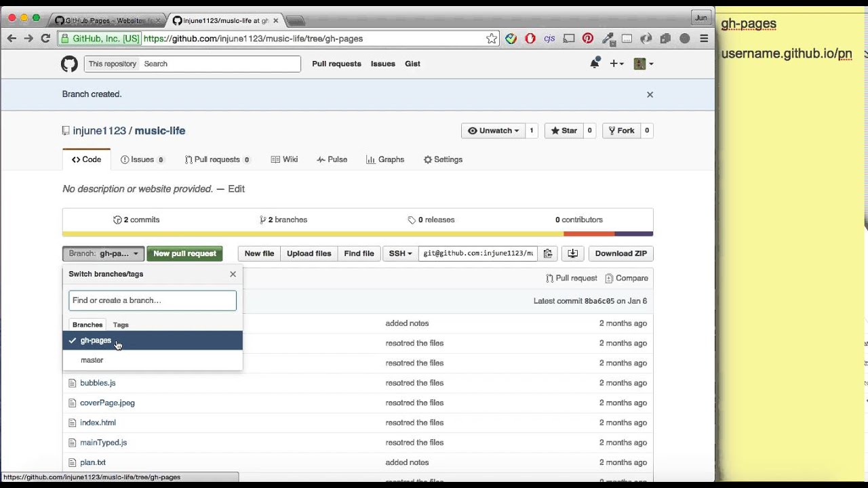Open the repository Pull requests tab
This screenshot has height=488, width=868.
(217, 160)
